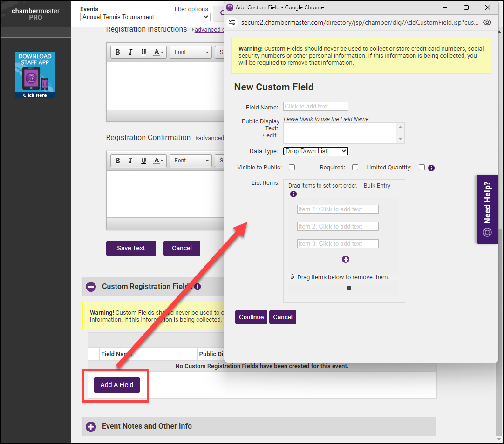This screenshot has width=504, height=444.
Task: Click the List Items info icon
Action: point(293,194)
